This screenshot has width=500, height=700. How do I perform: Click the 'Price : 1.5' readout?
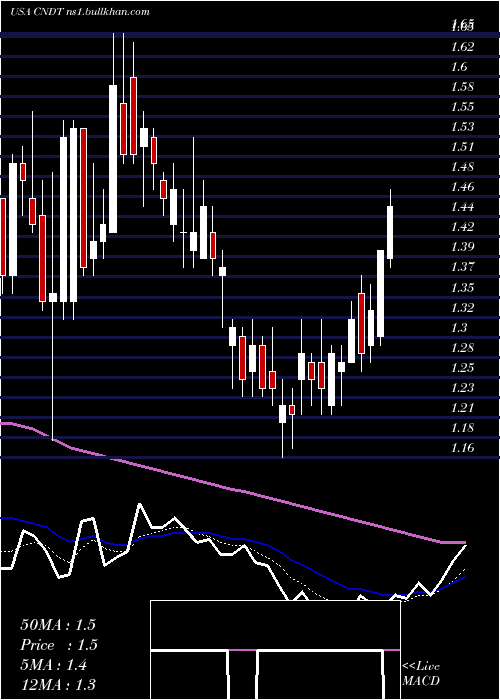(59, 645)
